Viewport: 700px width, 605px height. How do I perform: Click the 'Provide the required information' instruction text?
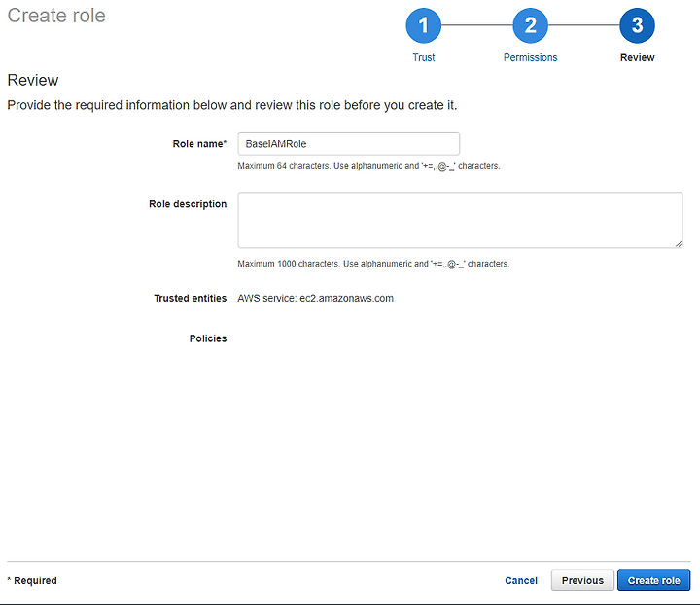232,105
